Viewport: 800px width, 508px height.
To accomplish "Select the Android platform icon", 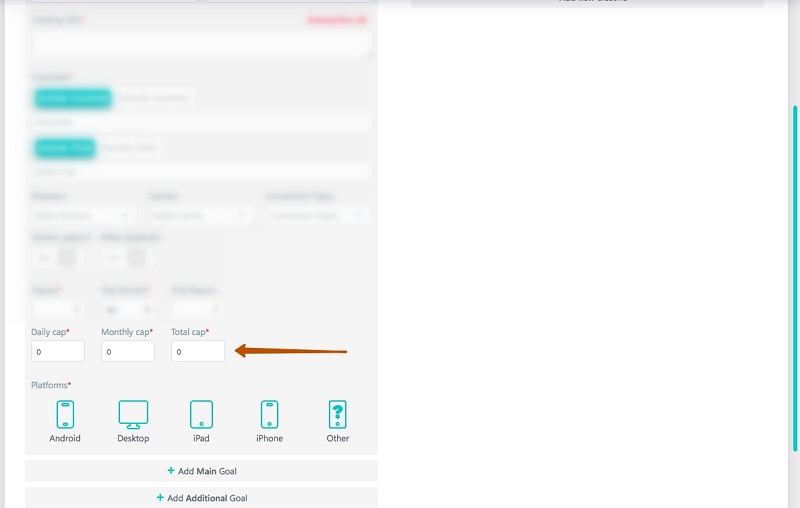I will point(65,414).
